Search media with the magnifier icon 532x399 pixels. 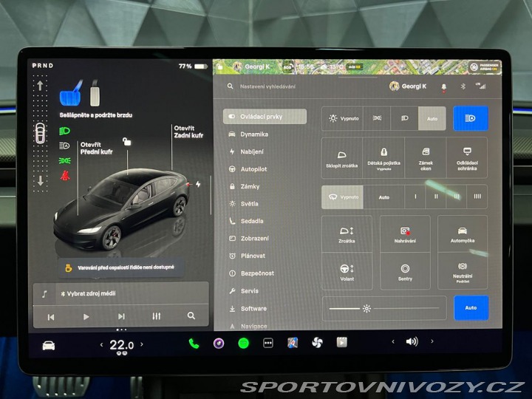[x=191, y=316]
